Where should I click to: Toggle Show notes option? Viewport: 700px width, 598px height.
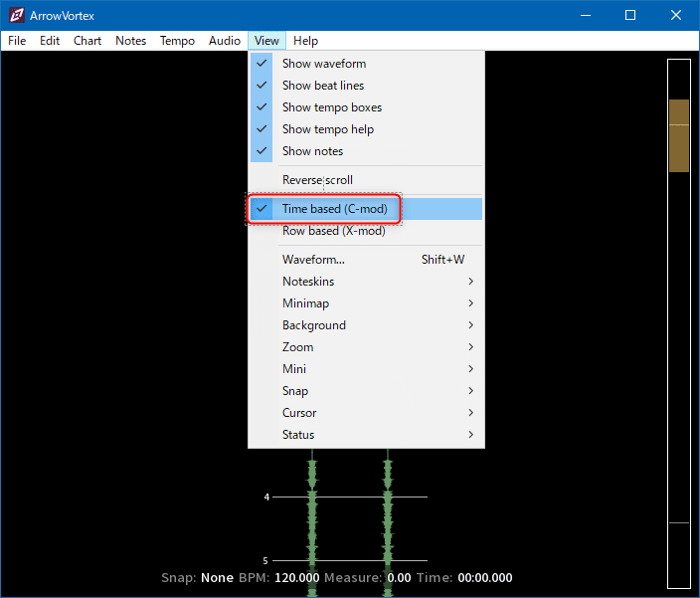point(366,151)
